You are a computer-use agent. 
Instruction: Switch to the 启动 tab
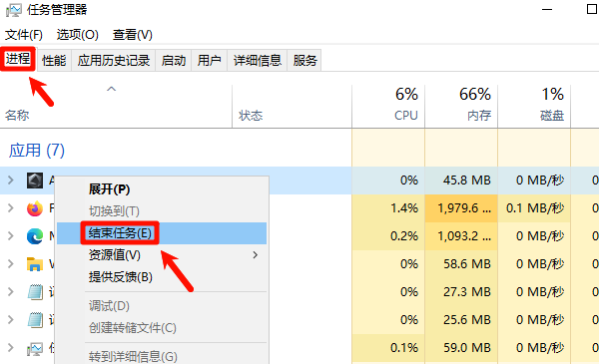click(174, 60)
